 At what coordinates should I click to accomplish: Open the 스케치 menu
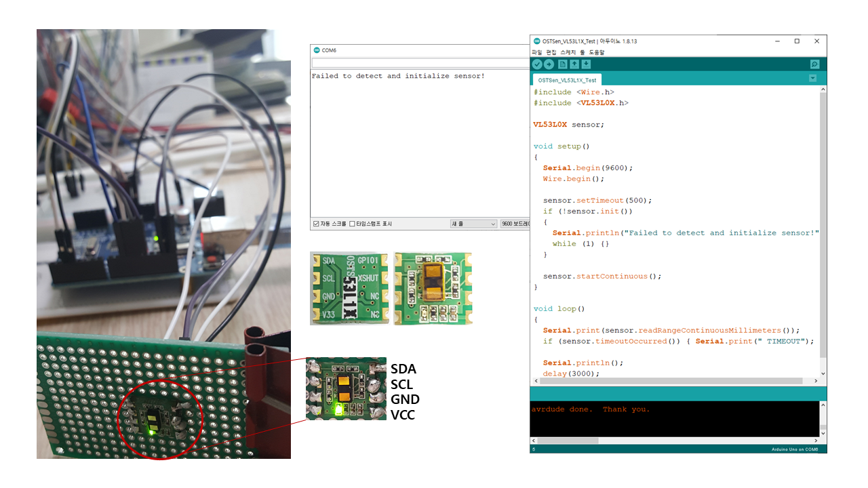pyautogui.click(x=567, y=52)
